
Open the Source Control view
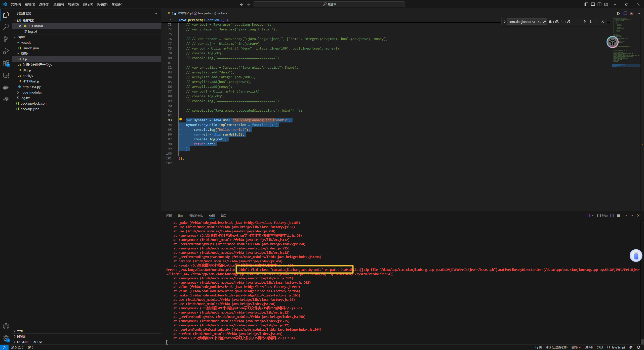pos(6,39)
